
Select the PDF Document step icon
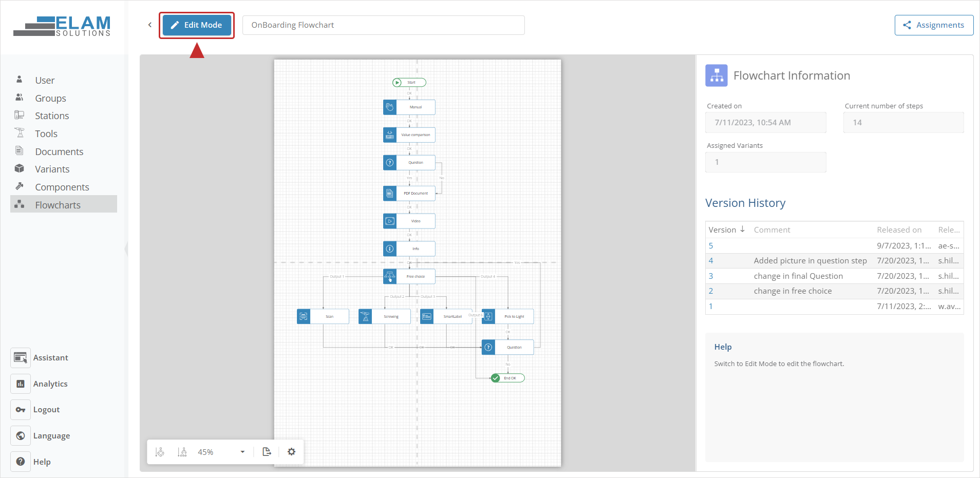pyautogui.click(x=390, y=193)
